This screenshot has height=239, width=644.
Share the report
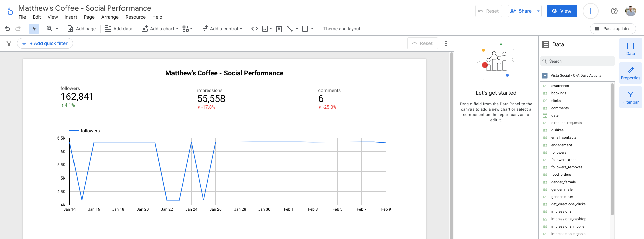(521, 11)
